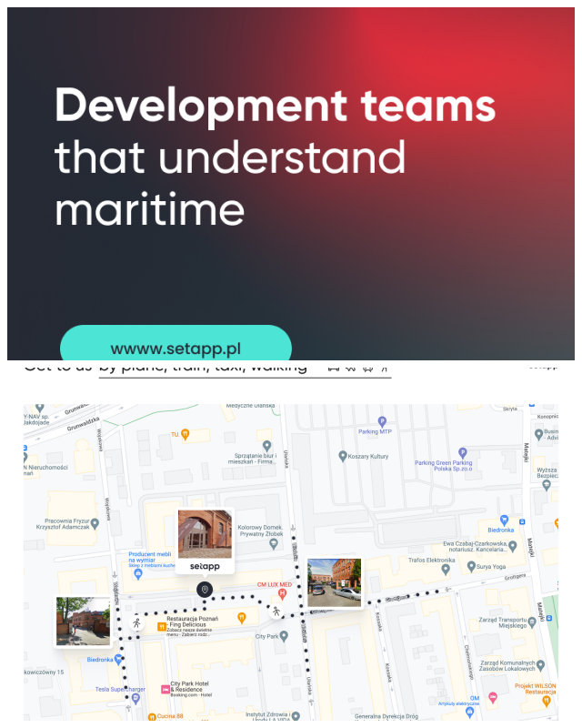Open the Ewa Czabaj-Czarkowska notariusz pin
Screen dimensions: 582x728
(512, 547)
